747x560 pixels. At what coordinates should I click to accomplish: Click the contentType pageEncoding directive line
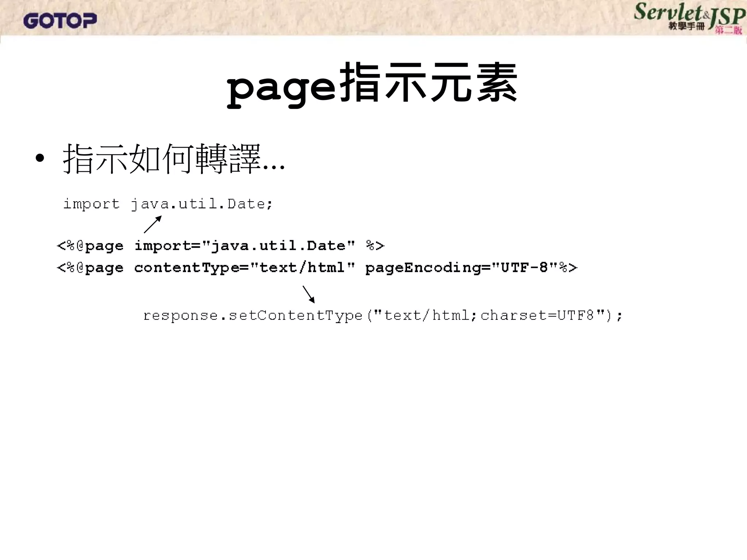317,268
